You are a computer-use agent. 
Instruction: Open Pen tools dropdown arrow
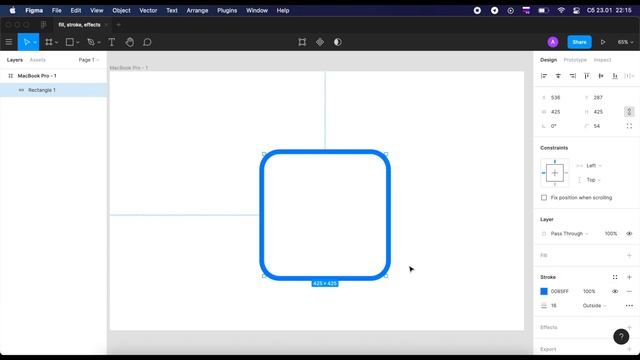tap(99, 42)
